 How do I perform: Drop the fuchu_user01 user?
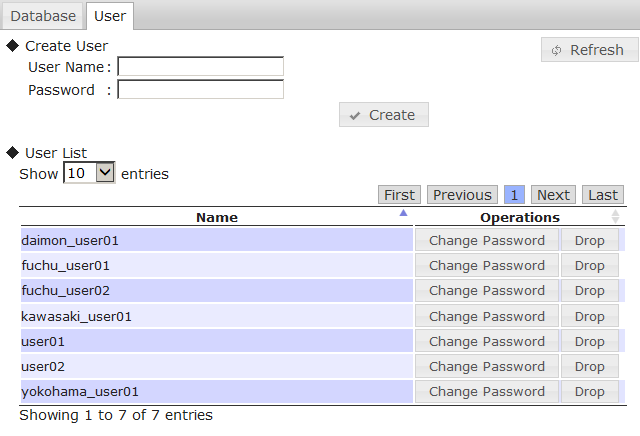(590, 265)
